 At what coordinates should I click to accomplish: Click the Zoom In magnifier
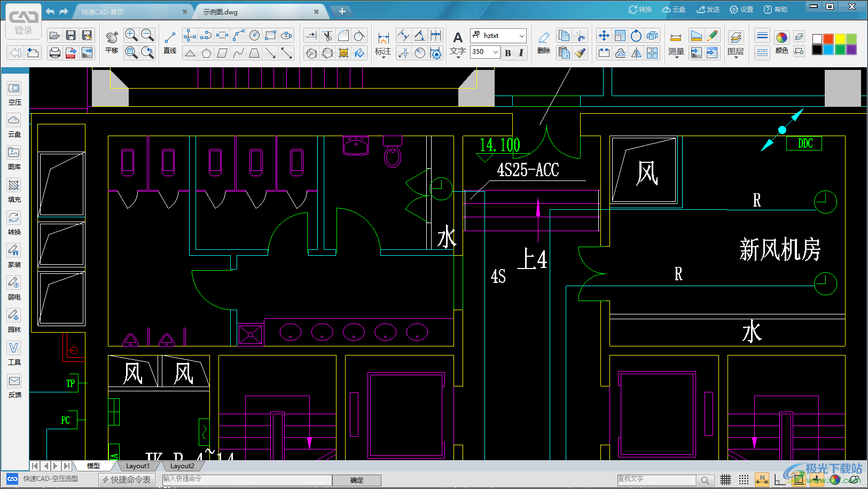tap(131, 35)
